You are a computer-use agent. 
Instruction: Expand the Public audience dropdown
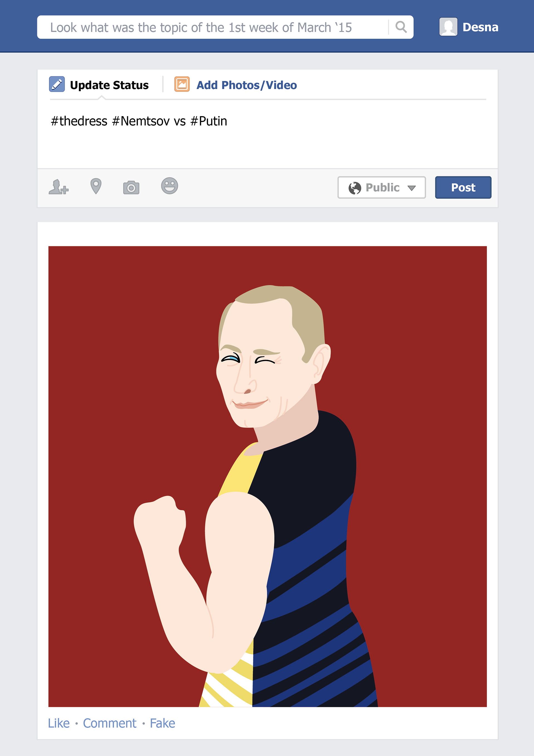coord(381,187)
